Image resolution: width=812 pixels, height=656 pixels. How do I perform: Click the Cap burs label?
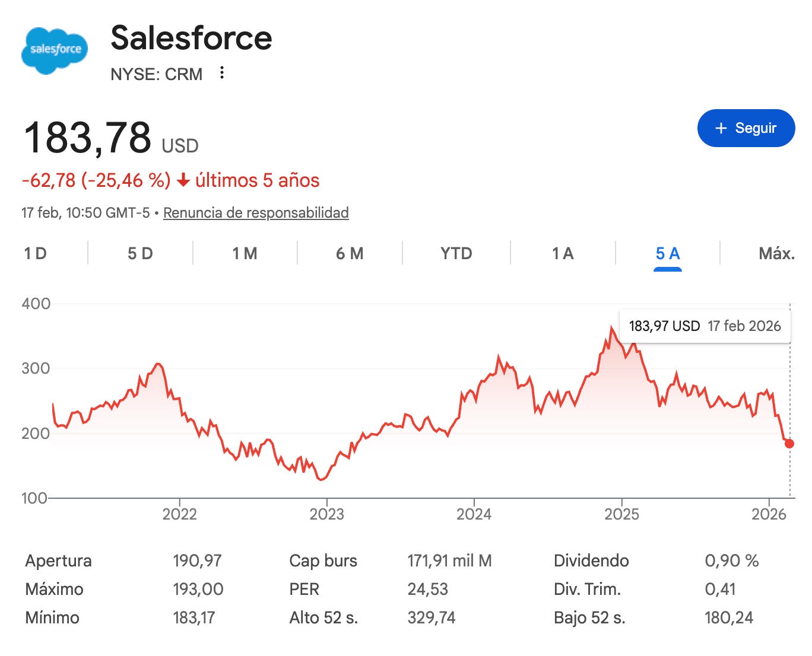click(x=323, y=561)
